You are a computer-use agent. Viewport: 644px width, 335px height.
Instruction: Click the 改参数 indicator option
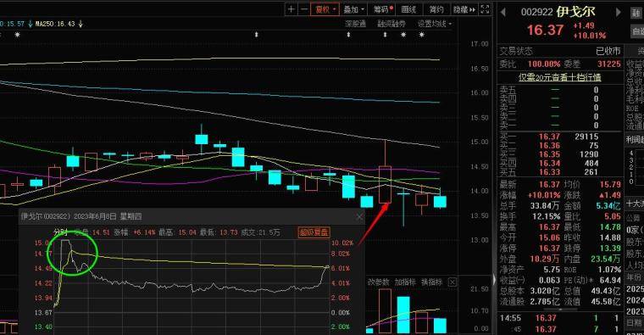point(378,282)
